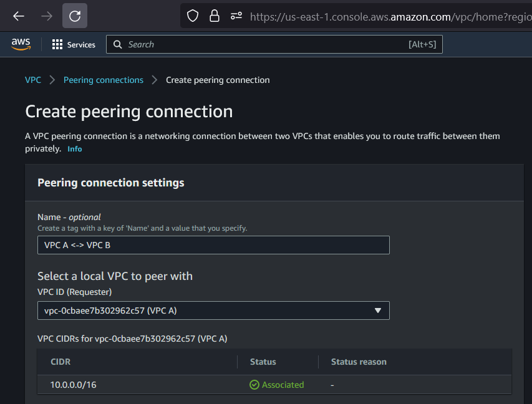The height and width of the screenshot is (404, 532).
Task: Click the green Associated status icon
Action: 254,385
